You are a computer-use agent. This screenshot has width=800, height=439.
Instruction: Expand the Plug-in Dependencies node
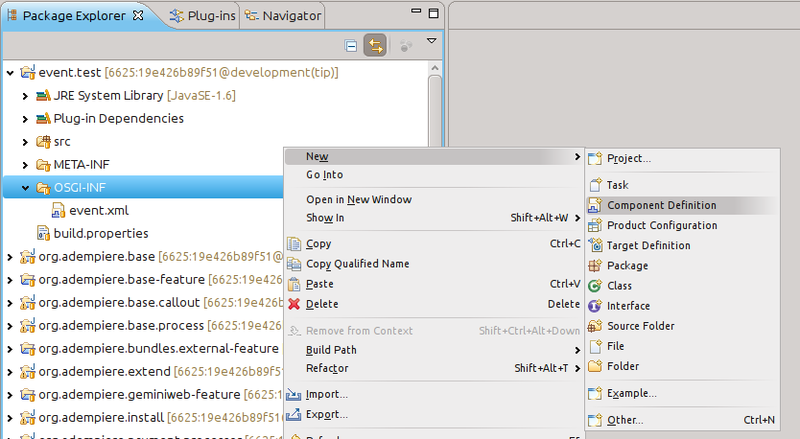26,119
